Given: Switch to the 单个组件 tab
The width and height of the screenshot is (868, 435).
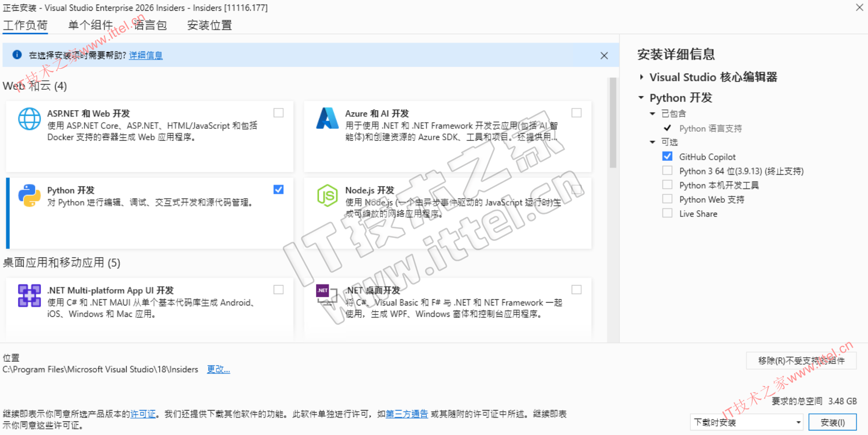Looking at the screenshot, I should [91, 26].
